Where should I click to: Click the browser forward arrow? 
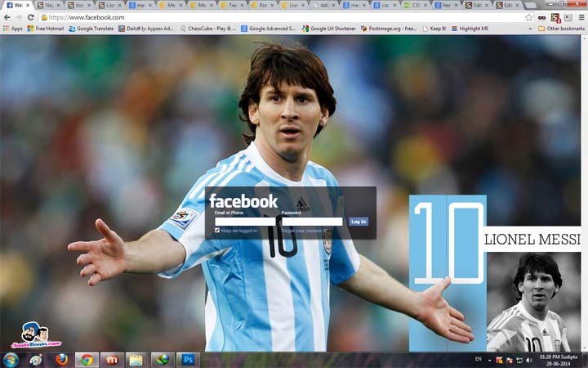(x=19, y=17)
